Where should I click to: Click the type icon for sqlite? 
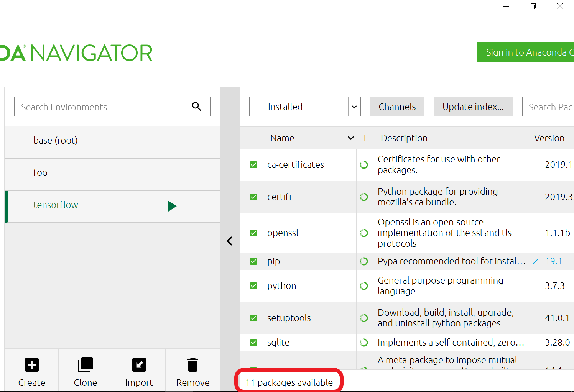pos(364,343)
